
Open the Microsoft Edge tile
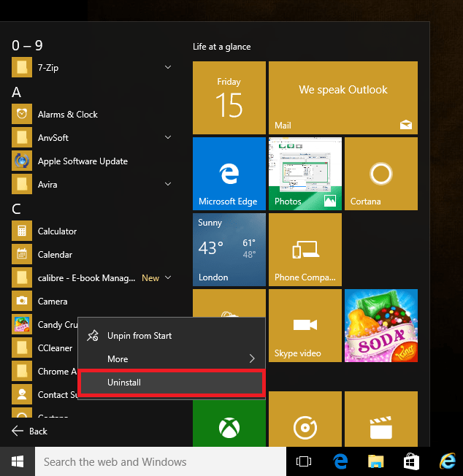tap(229, 174)
